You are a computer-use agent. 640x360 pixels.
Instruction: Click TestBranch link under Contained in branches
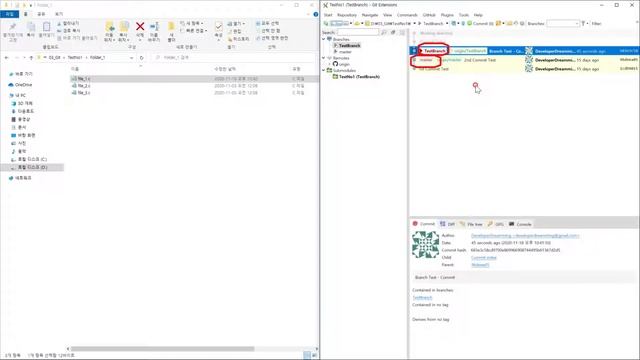click(x=422, y=298)
